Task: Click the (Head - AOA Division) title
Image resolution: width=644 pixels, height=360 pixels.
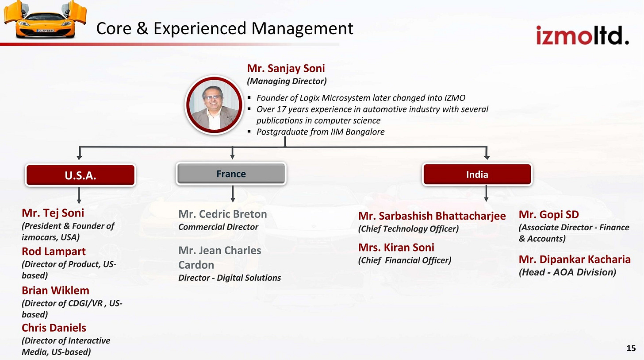Action: [567, 273]
